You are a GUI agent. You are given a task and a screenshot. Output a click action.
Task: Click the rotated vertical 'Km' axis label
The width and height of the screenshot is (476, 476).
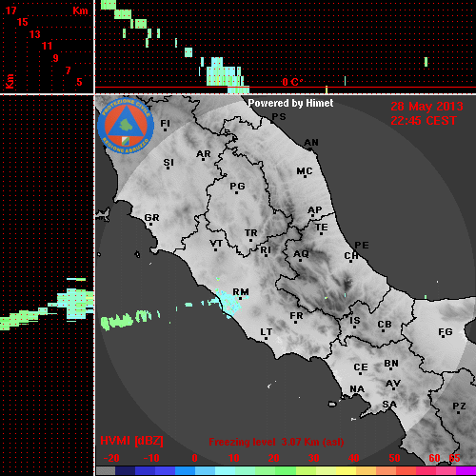[x=10, y=82]
